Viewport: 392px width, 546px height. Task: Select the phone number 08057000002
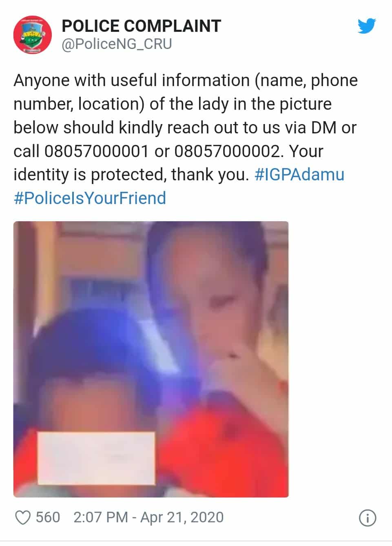[228, 151]
